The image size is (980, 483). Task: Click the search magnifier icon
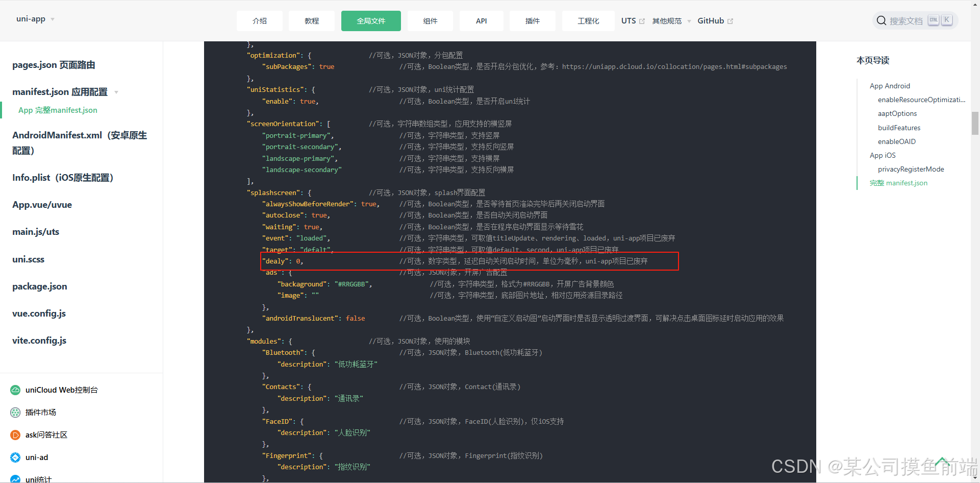click(882, 21)
